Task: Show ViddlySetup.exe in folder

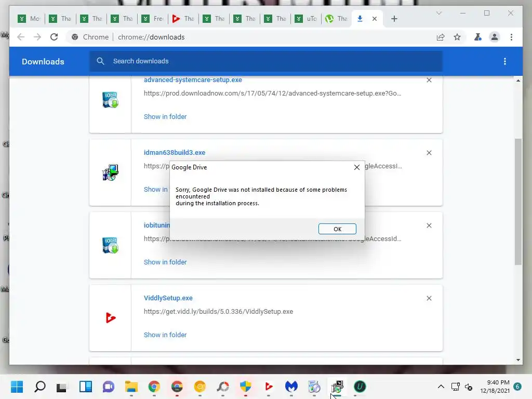Action: click(x=165, y=335)
